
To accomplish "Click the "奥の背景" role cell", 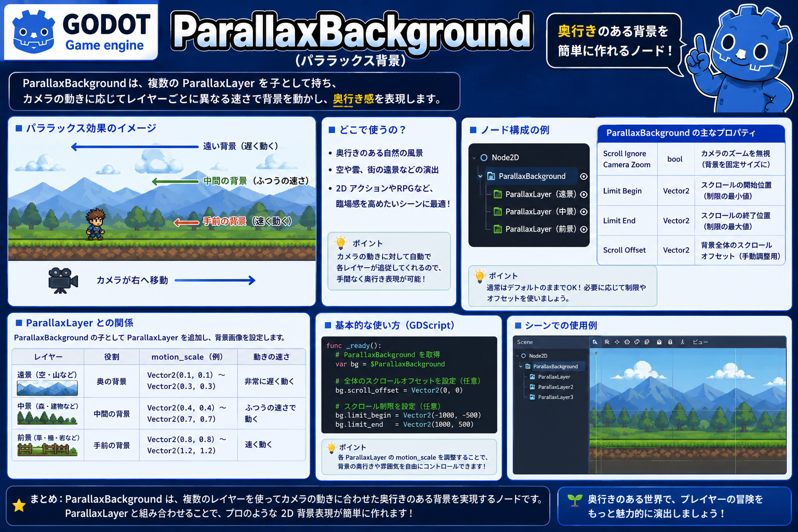I will [112, 381].
